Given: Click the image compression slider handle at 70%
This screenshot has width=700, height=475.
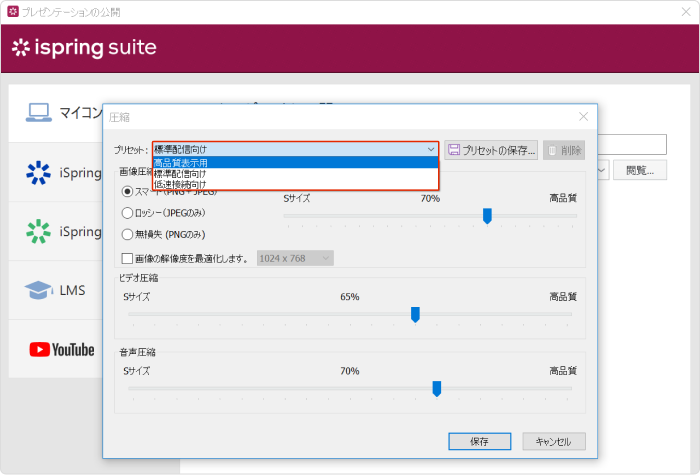Looking at the screenshot, I should (x=487, y=216).
